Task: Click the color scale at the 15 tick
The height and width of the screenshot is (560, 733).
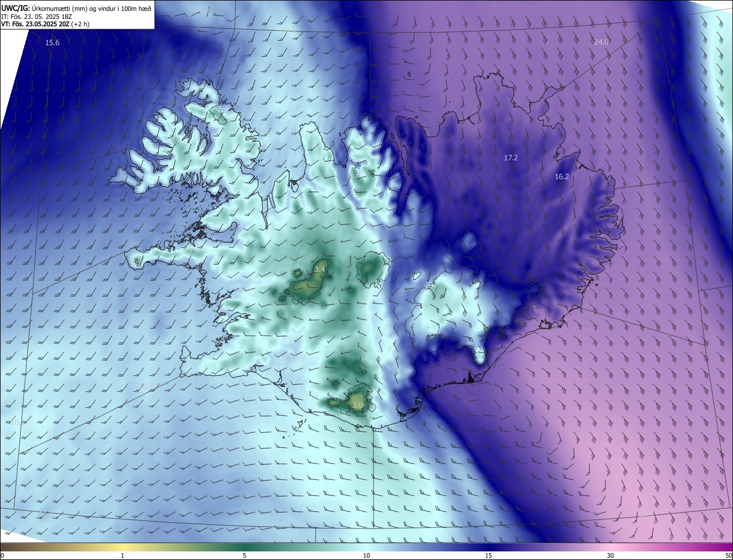Action: pyautogui.click(x=488, y=555)
